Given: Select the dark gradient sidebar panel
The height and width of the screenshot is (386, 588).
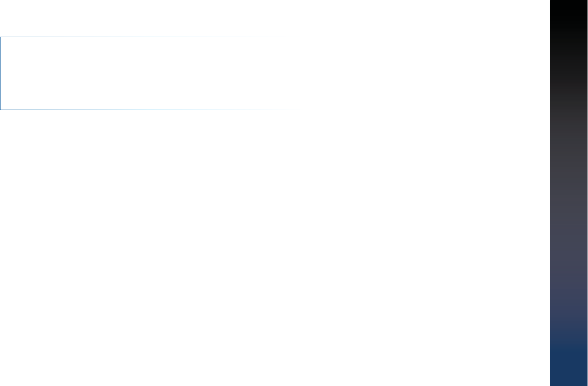Looking at the screenshot, I should coord(569,193).
